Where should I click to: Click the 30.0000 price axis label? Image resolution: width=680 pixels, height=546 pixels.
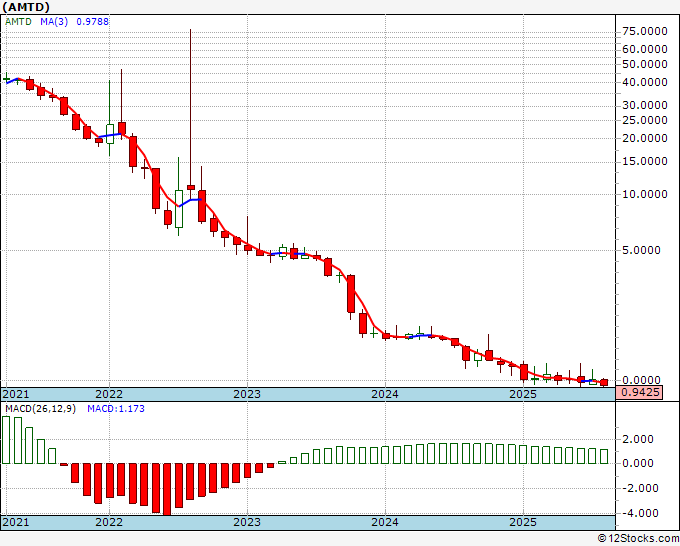tap(644, 105)
